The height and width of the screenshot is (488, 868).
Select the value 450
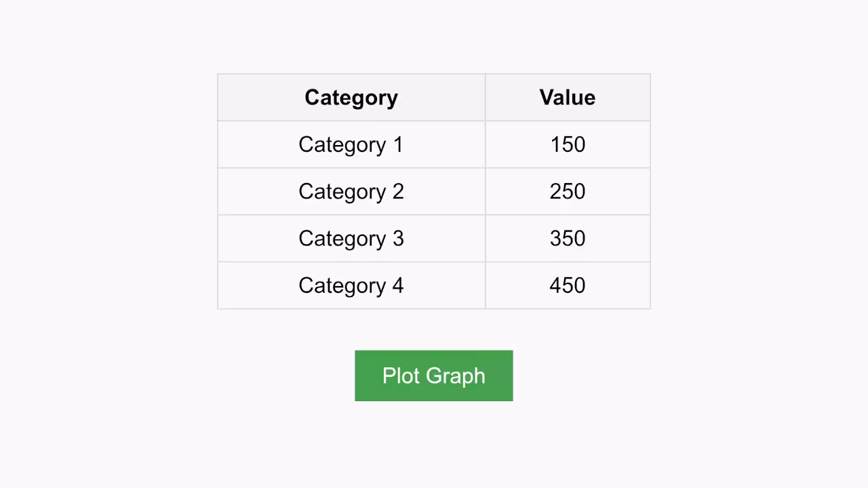(567, 285)
